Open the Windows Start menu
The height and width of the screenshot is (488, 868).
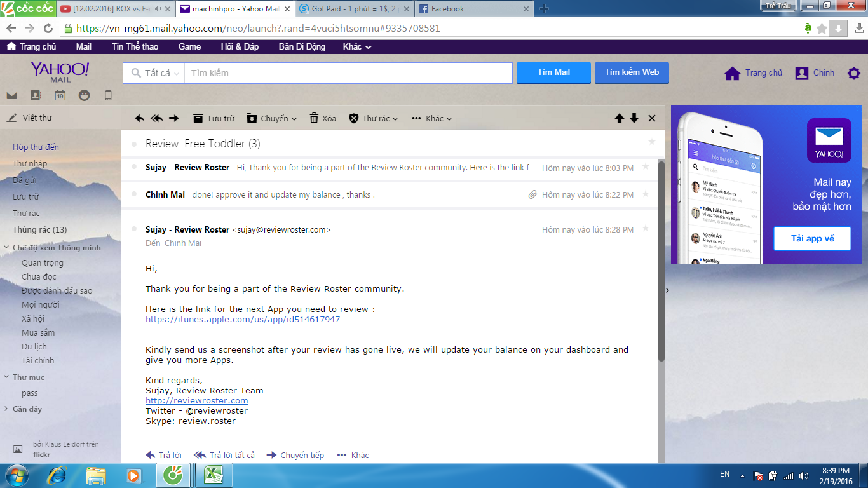click(17, 475)
